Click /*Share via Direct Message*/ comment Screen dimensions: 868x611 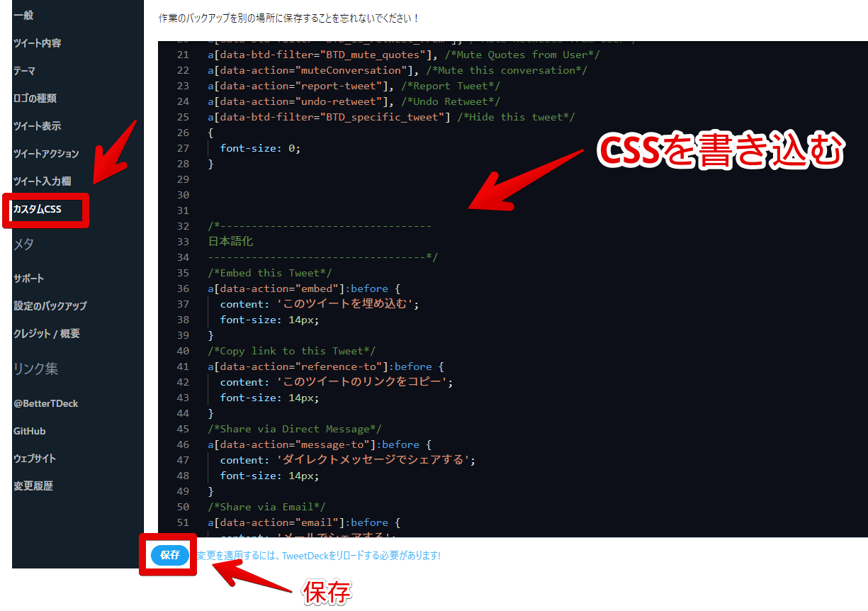coord(295,429)
